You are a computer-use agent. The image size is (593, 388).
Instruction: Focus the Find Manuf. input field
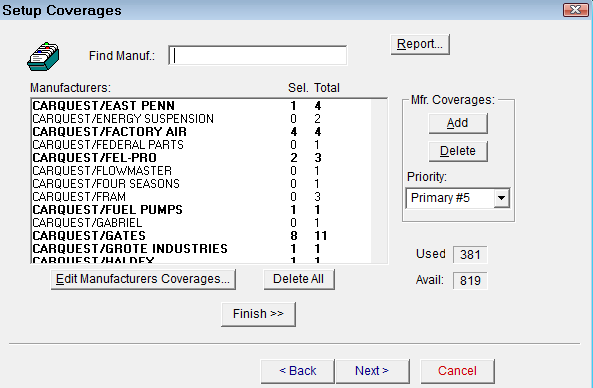(x=258, y=56)
